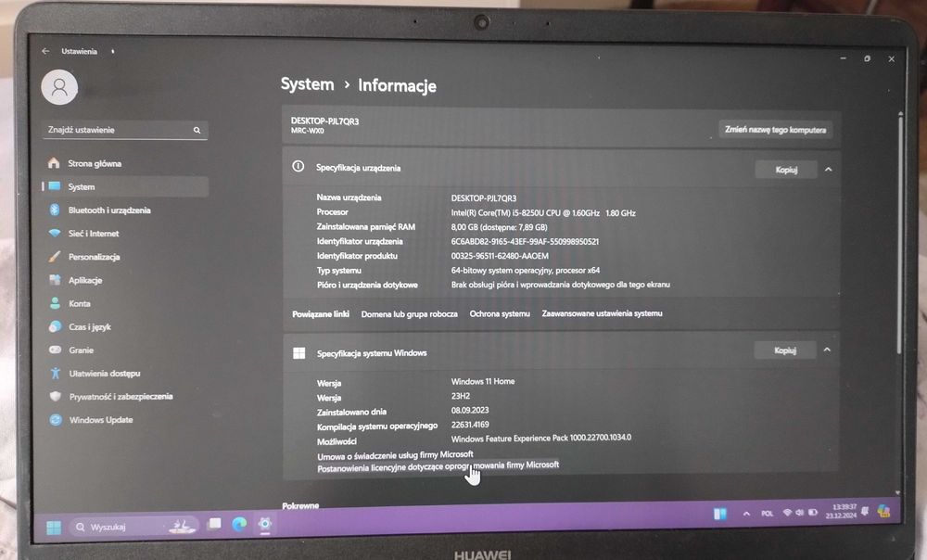Screen dimensions: 927x560
Task: Collapse the Specyfikacja urządzenia section
Action: click(828, 170)
